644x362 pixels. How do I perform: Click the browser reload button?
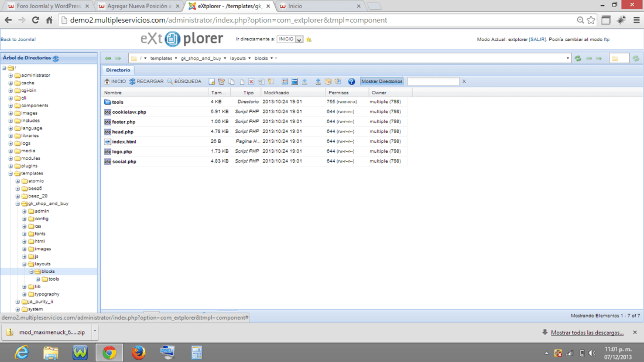(x=36, y=20)
